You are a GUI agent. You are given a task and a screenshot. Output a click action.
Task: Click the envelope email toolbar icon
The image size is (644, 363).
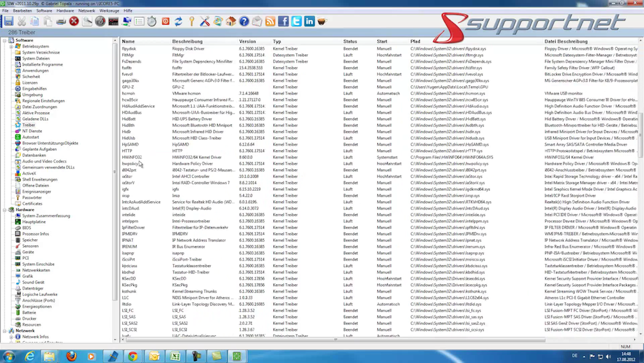(x=257, y=21)
